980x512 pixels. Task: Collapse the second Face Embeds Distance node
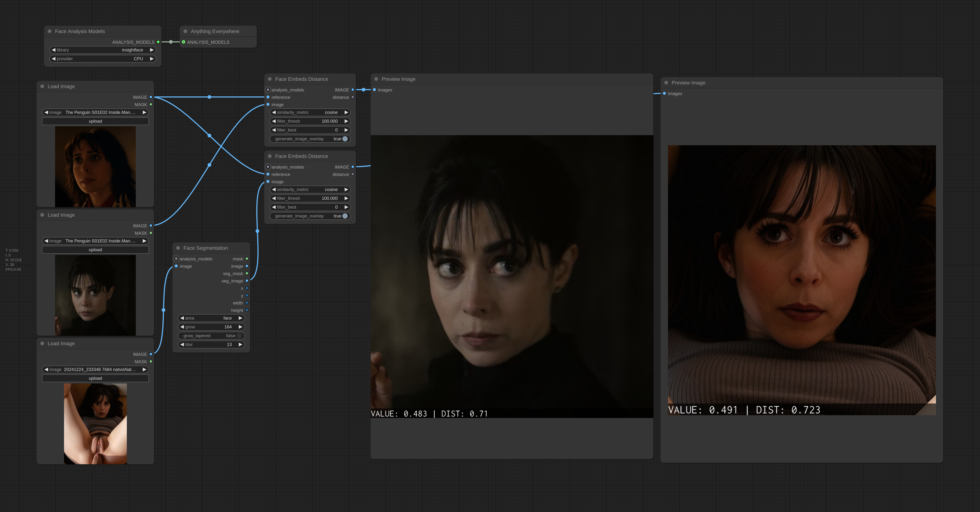click(x=270, y=156)
